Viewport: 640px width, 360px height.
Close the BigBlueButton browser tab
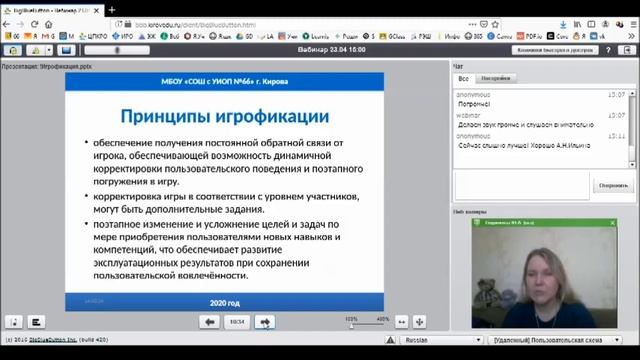[96, 11]
